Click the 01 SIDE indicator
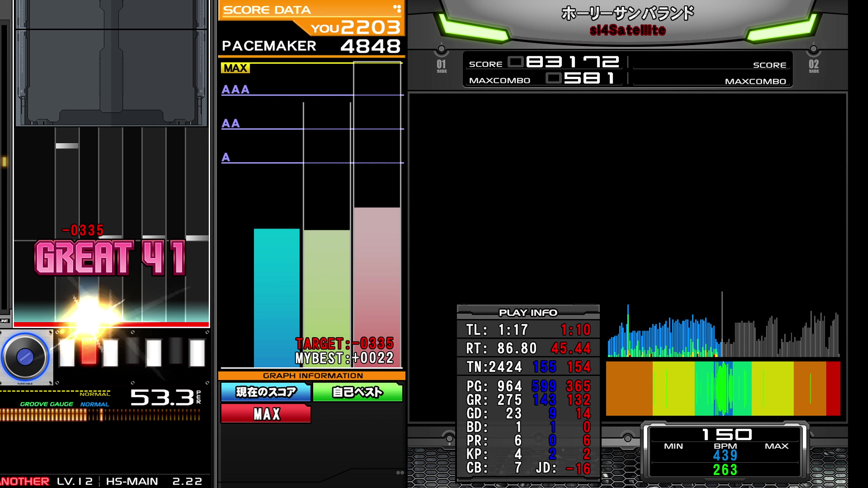 pyautogui.click(x=441, y=66)
